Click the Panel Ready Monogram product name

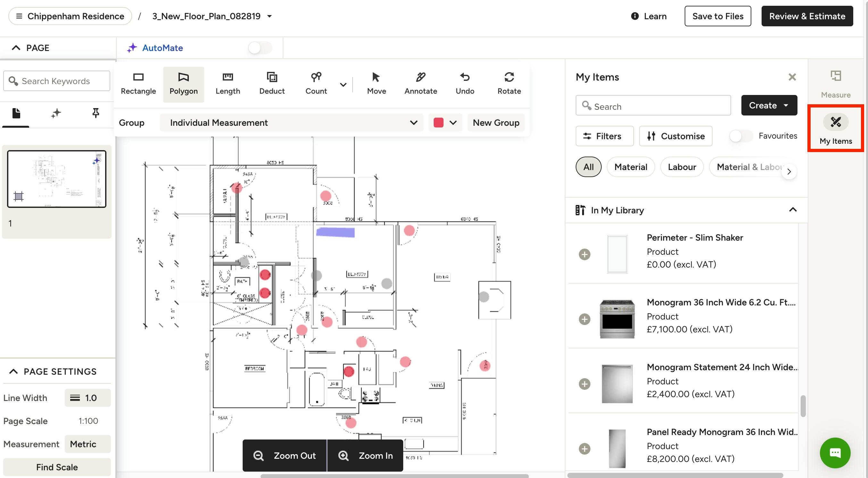(x=722, y=432)
